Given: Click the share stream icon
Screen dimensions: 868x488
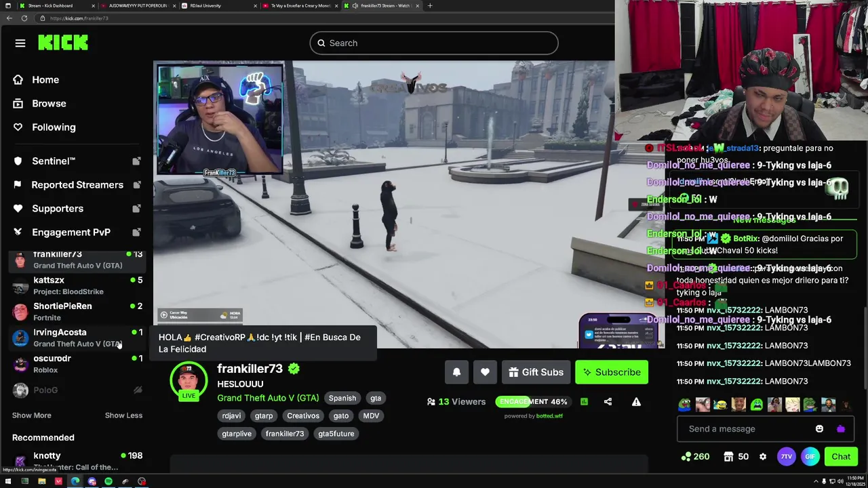Looking at the screenshot, I should tap(608, 402).
